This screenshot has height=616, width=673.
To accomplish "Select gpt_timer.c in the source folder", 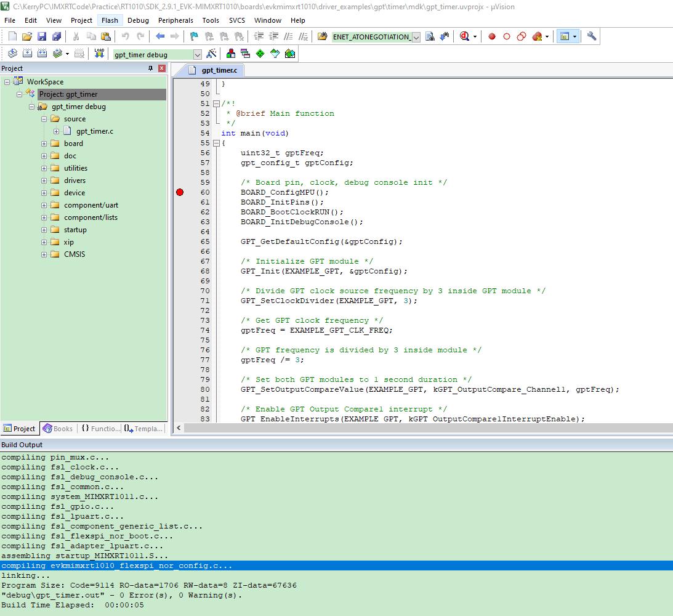I will click(94, 131).
